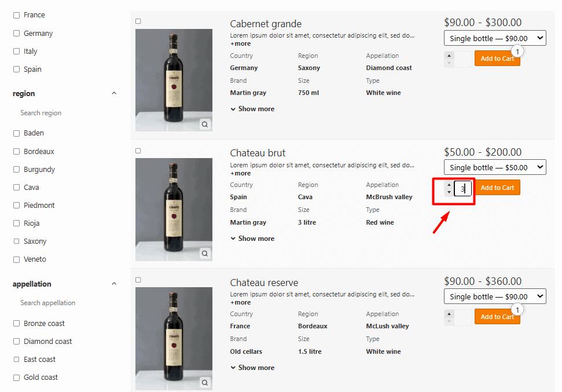The width and height of the screenshot is (562, 392).
Task: Open zoom icon on Chateau brut image
Action: pos(205,253)
